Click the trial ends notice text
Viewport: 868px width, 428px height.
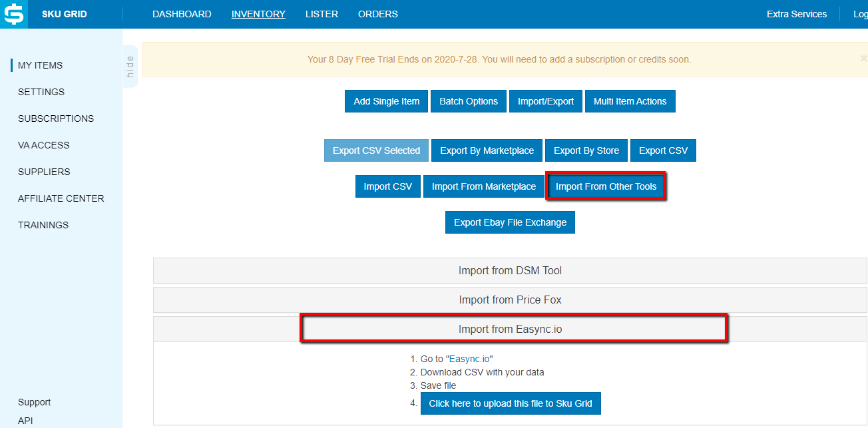click(499, 59)
